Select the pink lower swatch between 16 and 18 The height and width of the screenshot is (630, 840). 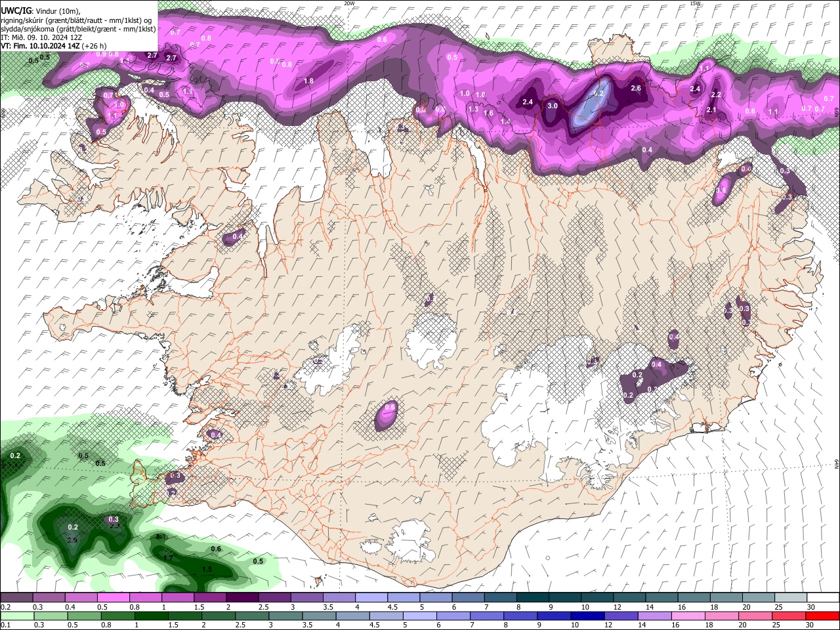pyautogui.click(x=689, y=616)
